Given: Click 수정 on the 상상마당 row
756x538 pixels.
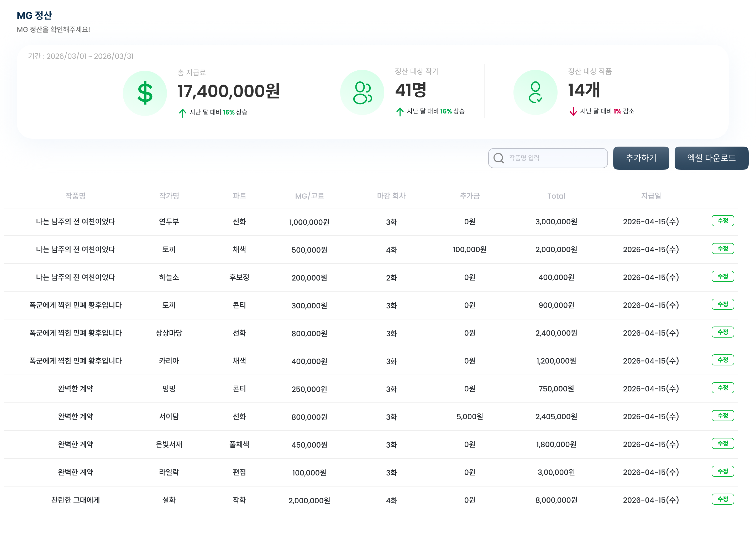Looking at the screenshot, I should tap(722, 332).
